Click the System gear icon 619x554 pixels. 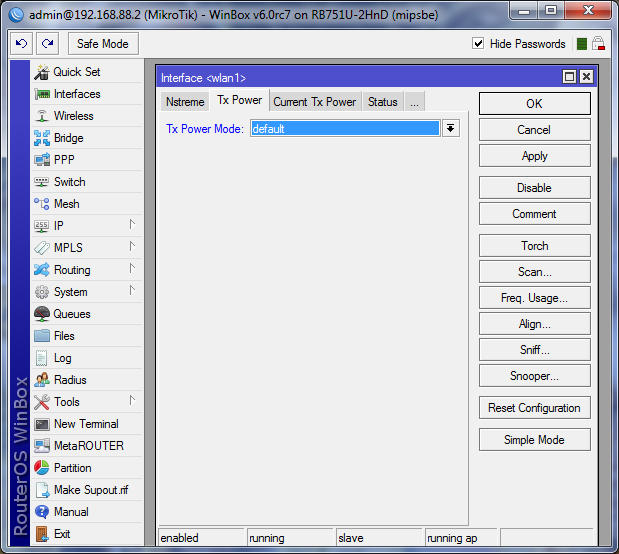point(41,292)
